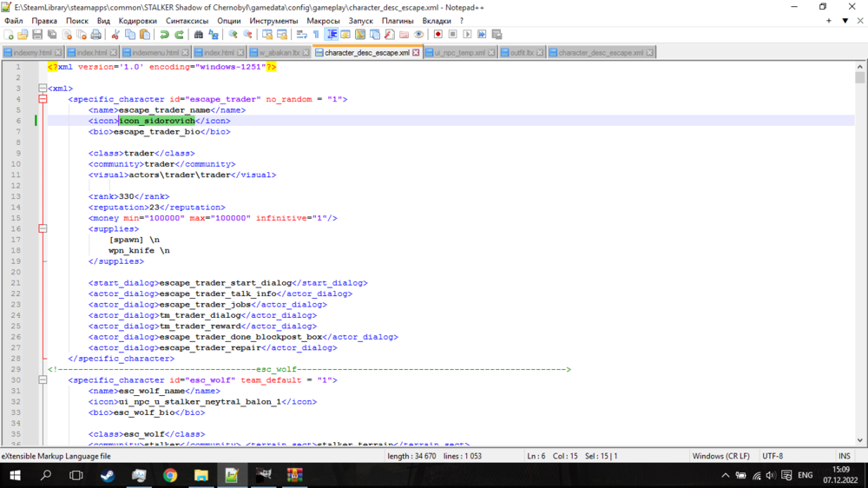Collapse the escape_trader specific_character fold marker

click(x=42, y=99)
